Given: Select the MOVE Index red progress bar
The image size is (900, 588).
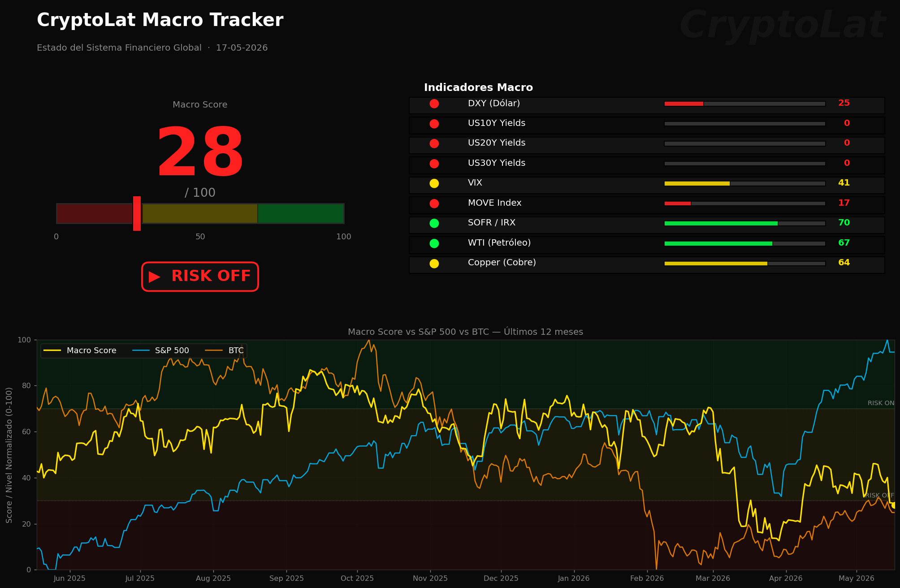Looking at the screenshot, I should 744,203.
